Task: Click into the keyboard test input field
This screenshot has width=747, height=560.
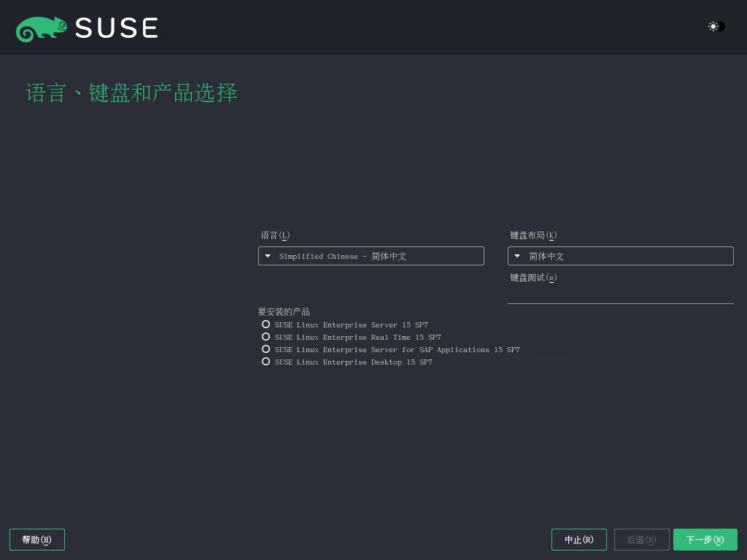Action: 620,295
